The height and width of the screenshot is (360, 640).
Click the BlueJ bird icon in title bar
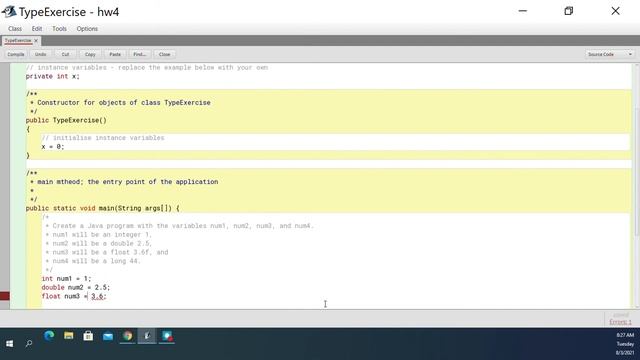coord(9,11)
